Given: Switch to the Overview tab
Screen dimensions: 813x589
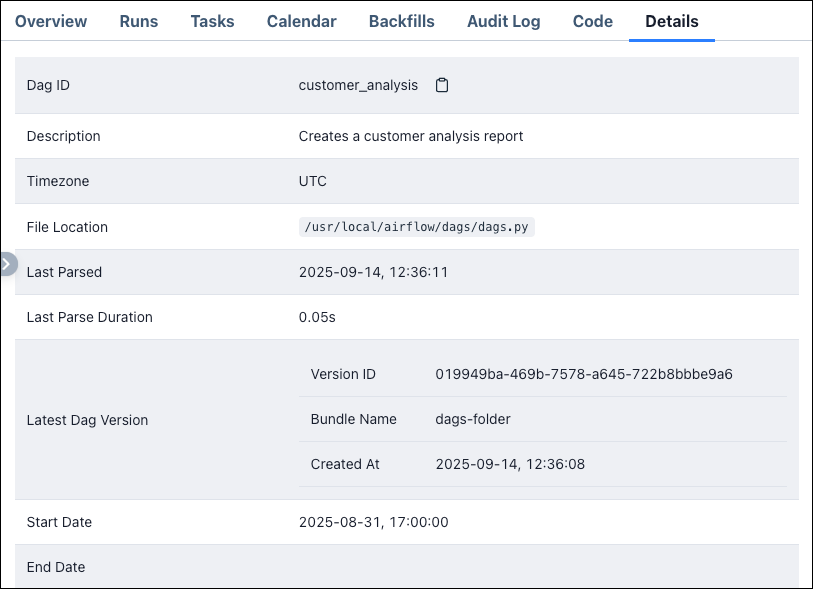Looking at the screenshot, I should [51, 21].
